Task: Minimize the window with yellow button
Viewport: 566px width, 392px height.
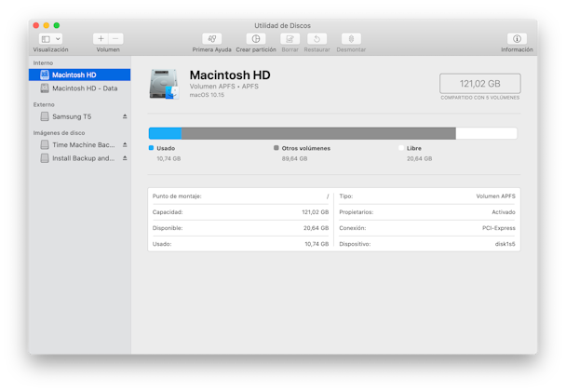Action: 47,25
